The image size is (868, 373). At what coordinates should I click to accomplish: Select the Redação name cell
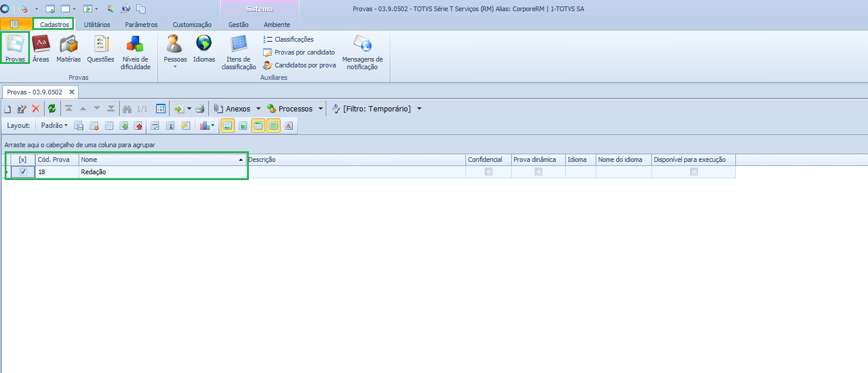[163, 172]
